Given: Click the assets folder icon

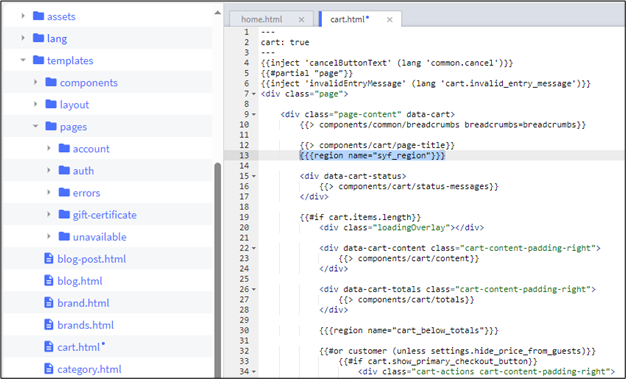Looking at the screenshot, I should [38, 16].
